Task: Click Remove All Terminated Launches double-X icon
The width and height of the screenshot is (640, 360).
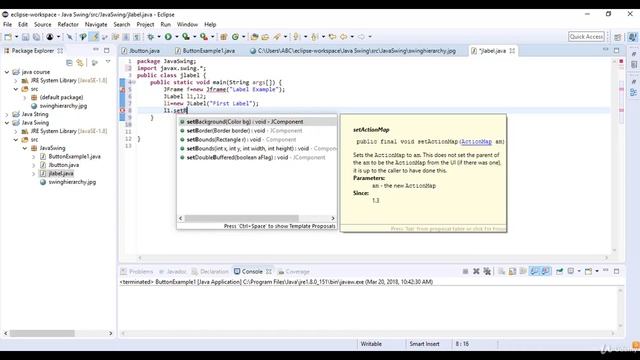Action: pos(487,271)
